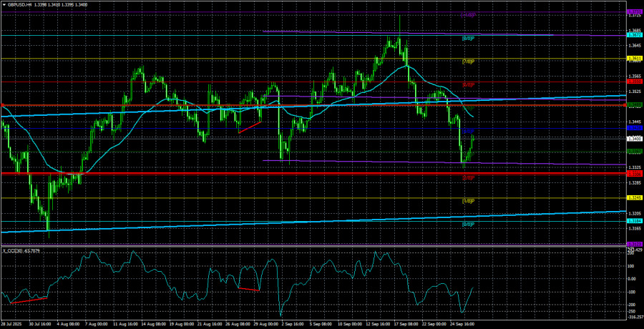Select the [6/8]P Murrey level label
Screen dimensions: 644x329
click(x=469, y=85)
